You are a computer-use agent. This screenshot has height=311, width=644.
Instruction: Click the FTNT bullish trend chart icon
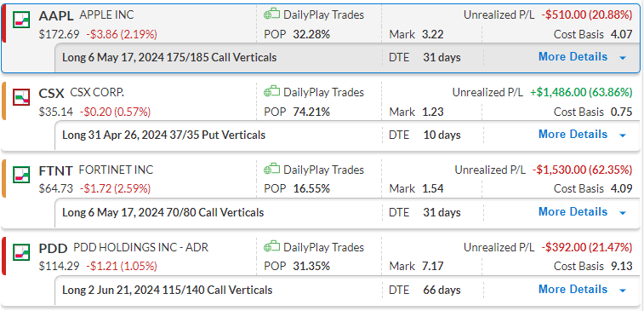point(22,174)
